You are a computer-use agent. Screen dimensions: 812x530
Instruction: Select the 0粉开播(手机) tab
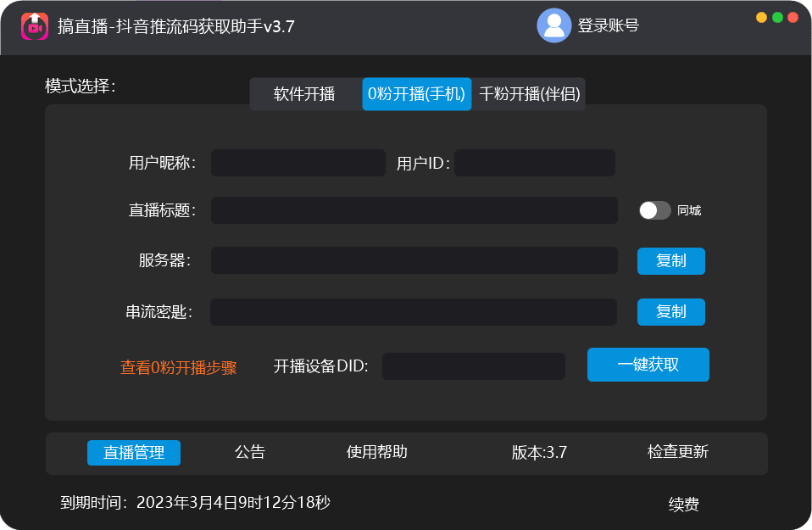(416, 94)
